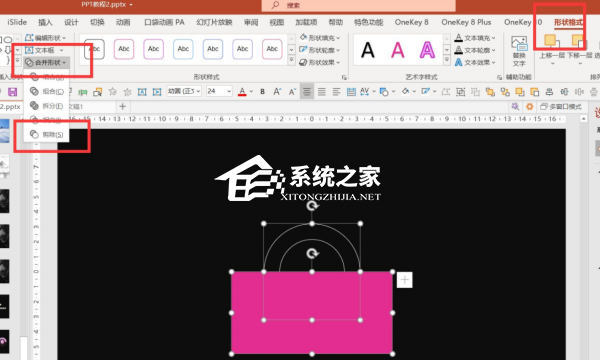Screen dimensions: 600x360
Task: Open the 形状填充 shape fill dropdown
Action: click(320, 37)
